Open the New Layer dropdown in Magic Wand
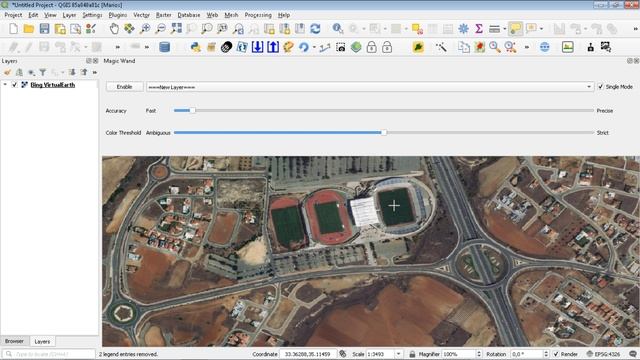 (589, 87)
